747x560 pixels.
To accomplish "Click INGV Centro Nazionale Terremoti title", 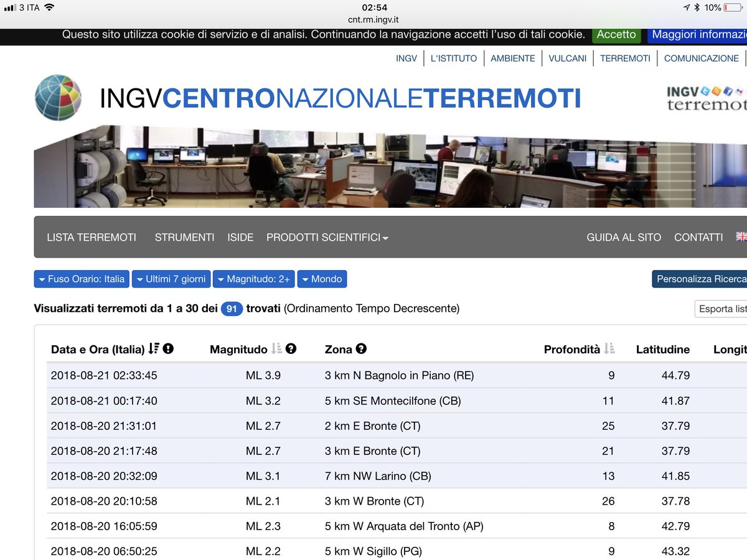I will point(340,98).
